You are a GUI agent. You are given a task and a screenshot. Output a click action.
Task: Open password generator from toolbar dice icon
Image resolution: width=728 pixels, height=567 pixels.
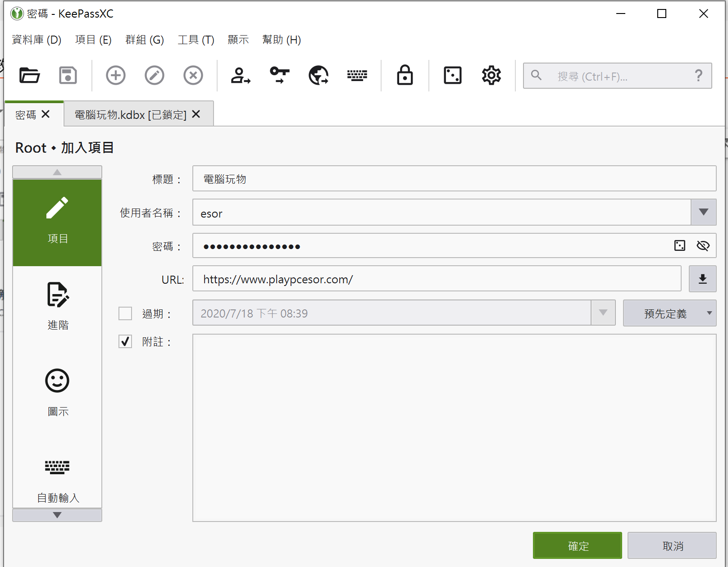tap(453, 75)
